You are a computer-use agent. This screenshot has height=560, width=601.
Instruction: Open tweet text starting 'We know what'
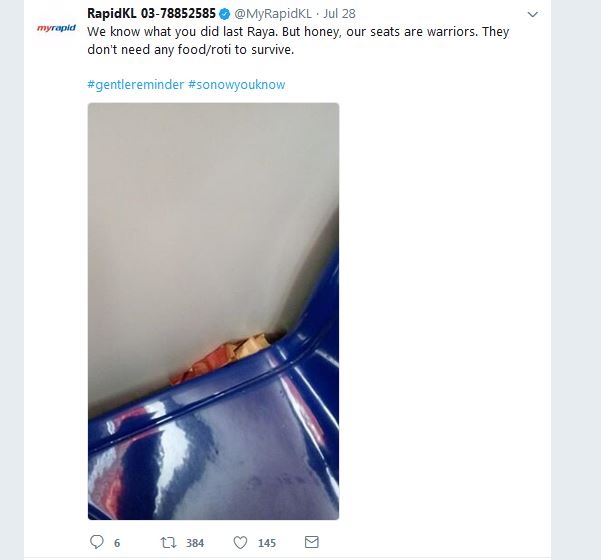[298, 40]
